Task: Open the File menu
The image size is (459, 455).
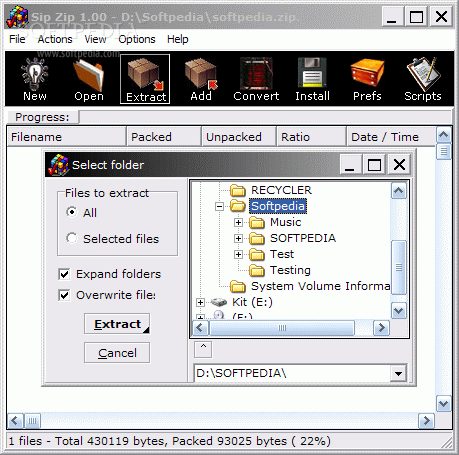Action: [17, 39]
